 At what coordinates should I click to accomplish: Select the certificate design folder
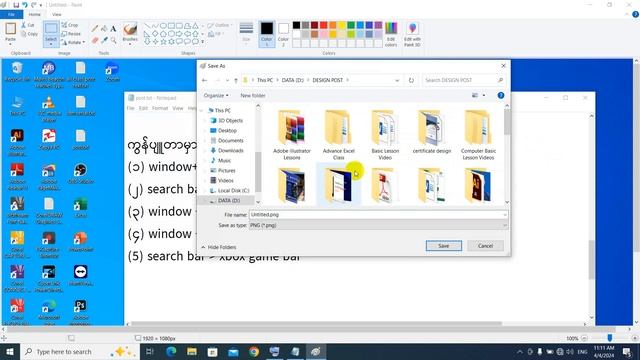coord(432,132)
